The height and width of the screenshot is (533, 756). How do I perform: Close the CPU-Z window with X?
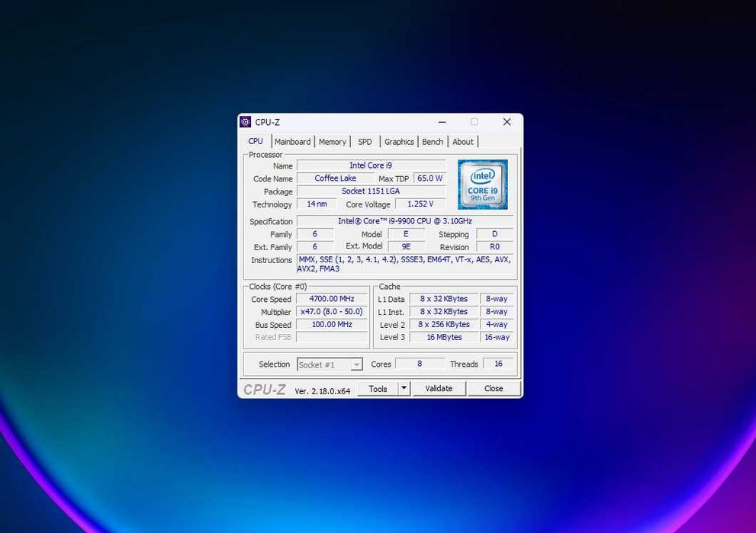507,122
